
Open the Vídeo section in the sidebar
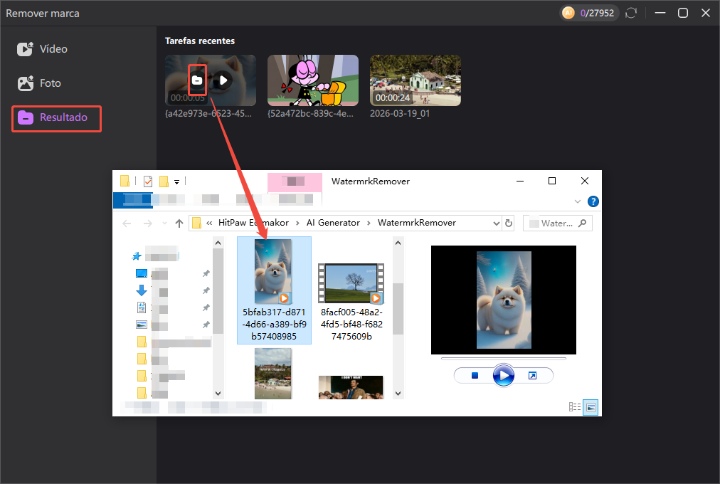(x=42, y=49)
